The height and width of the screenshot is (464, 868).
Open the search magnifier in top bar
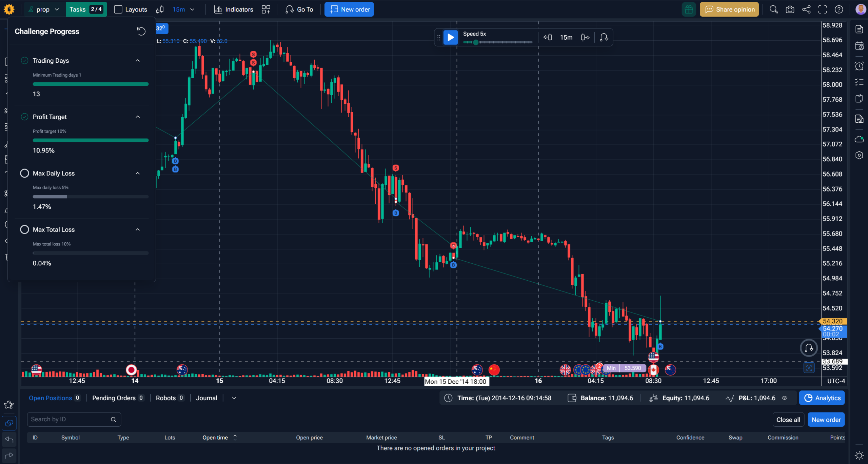[773, 9]
